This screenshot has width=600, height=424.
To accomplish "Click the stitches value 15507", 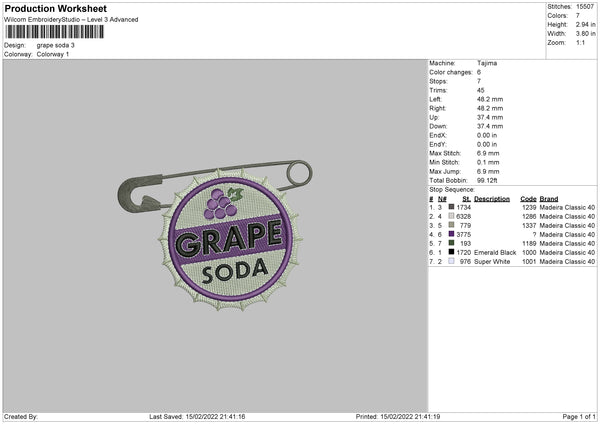I will coord(585,7).
